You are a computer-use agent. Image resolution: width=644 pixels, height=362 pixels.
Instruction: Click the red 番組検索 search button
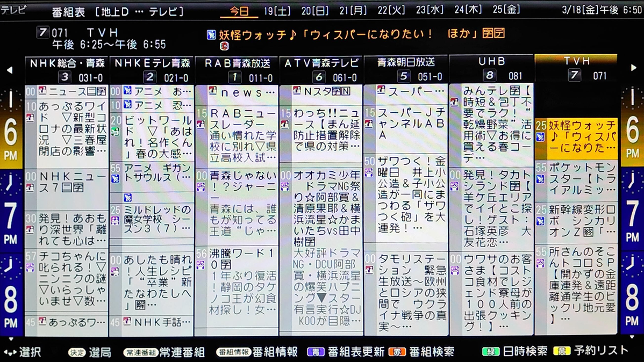[421, 352]
